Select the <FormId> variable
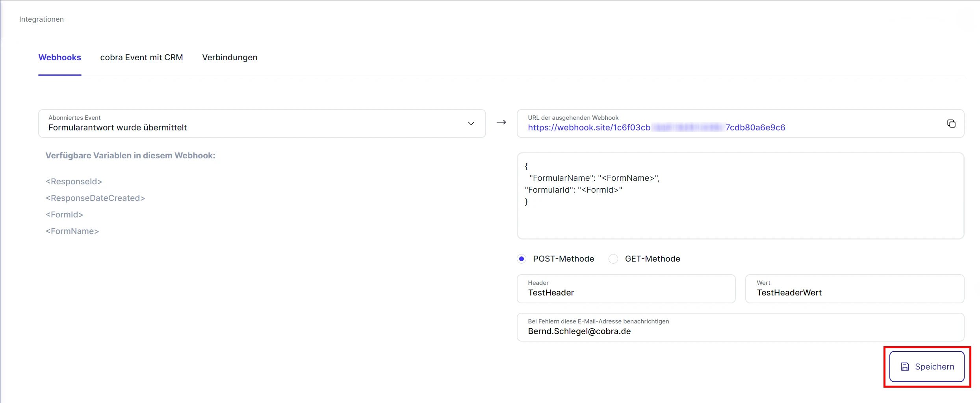 coord(64,214)
